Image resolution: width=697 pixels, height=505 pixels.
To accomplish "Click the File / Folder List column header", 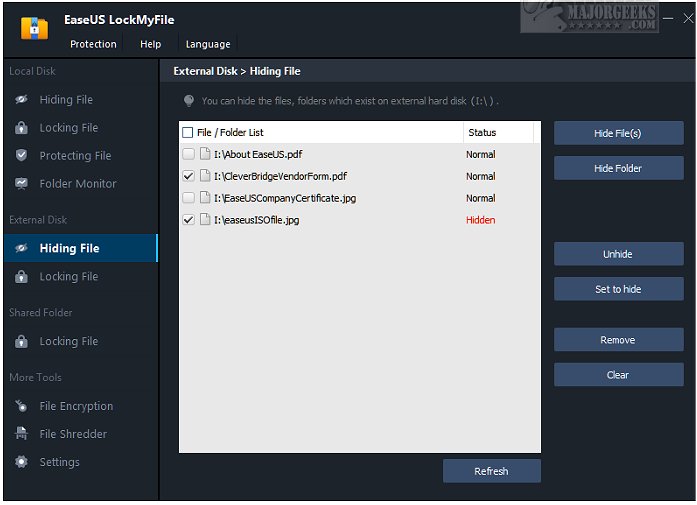I will click(x=230, y=132).
